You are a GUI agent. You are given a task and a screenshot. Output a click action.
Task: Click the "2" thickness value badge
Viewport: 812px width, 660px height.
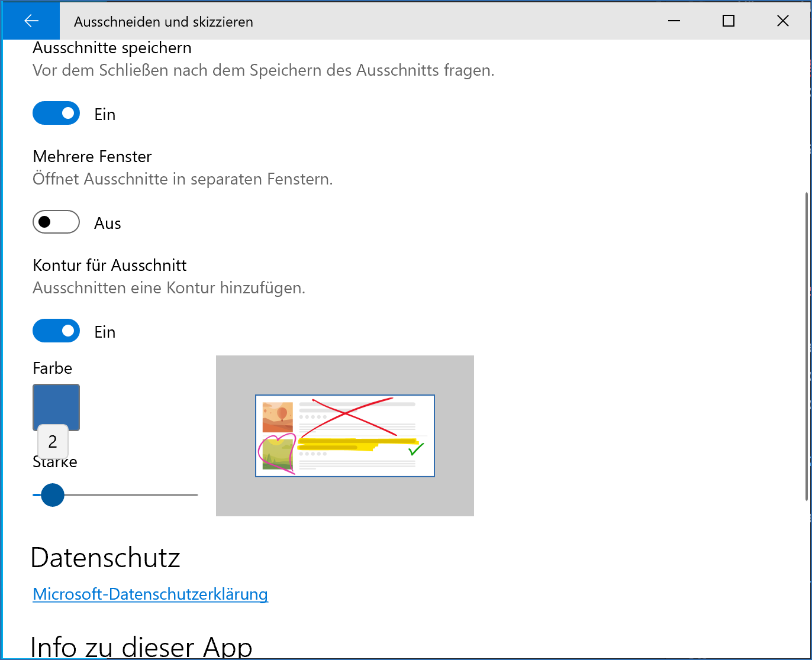coord(53,441)
